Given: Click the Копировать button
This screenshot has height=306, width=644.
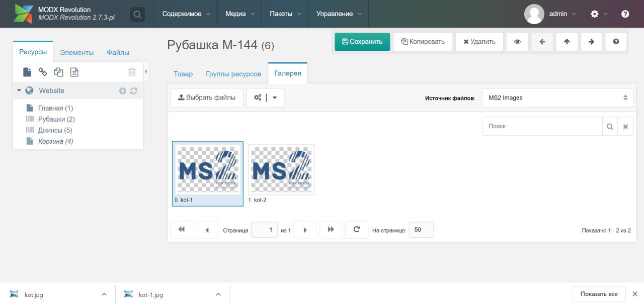Looking at the screenshot, I should click(x=423, y=42).
